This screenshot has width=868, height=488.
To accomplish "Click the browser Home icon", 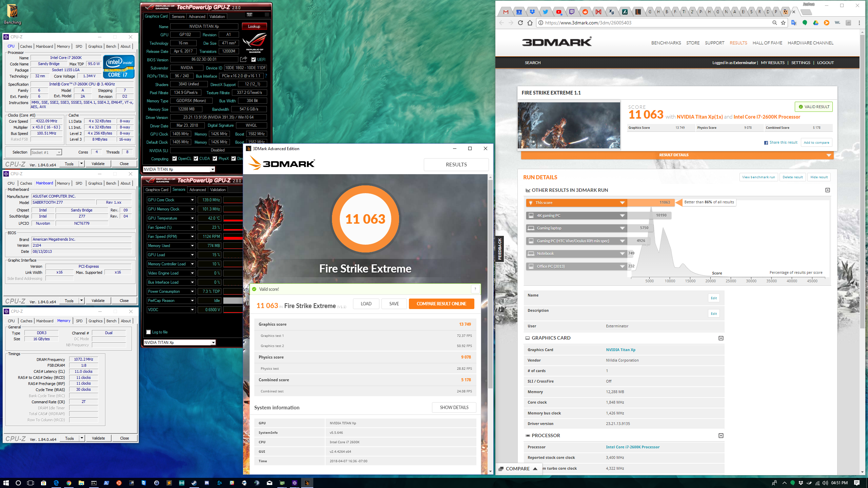I will coord(530,23).
